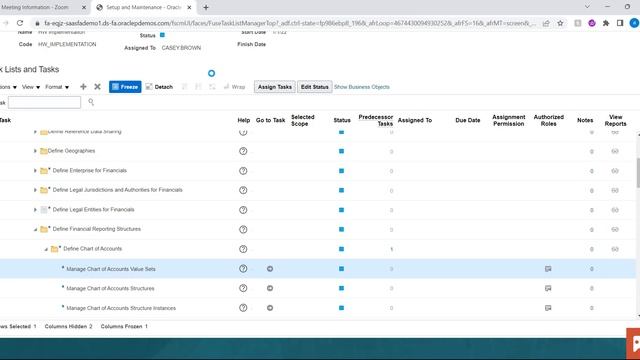Go to task Chart of Accounts Structure Instances
Image resolution: width=640 pixels, height=360 pixels.
pos(270,308)
